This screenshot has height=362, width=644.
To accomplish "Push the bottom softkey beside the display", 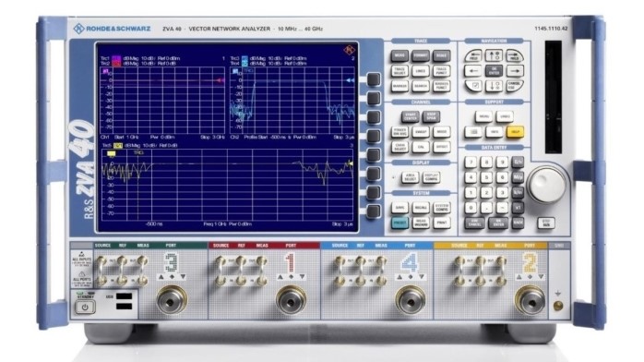I will 374,211.
